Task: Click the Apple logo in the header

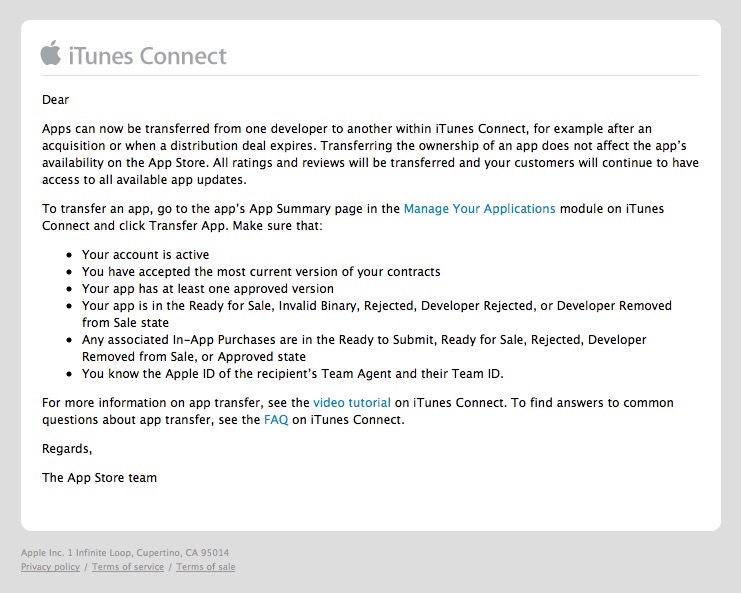Action: click(x=51, y=52)
